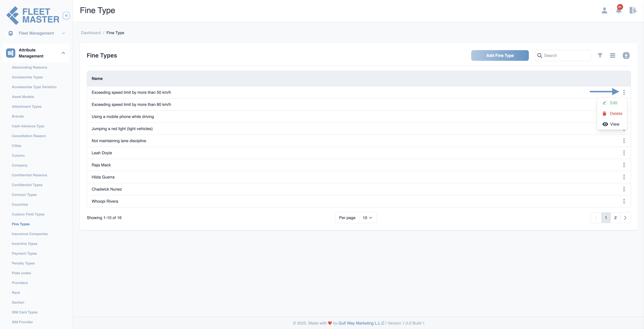
Task: Open Custom Field Types in sidebar
Action: point(28,214)
